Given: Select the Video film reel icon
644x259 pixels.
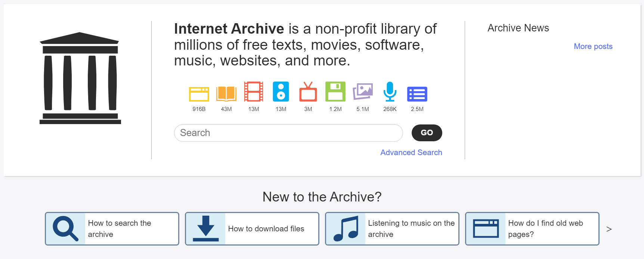Looking at the screenshot, I should 254,93.
